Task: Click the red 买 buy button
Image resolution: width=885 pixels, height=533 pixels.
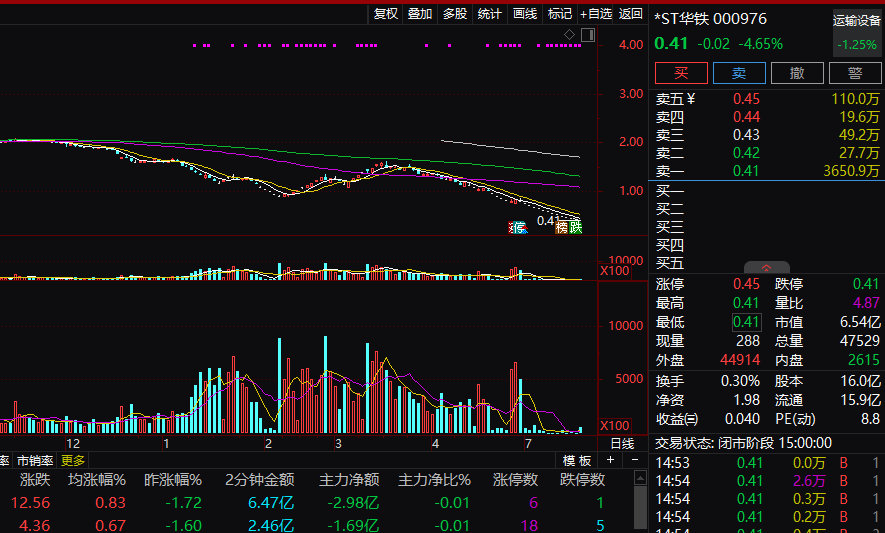Action: pos(681,73)
